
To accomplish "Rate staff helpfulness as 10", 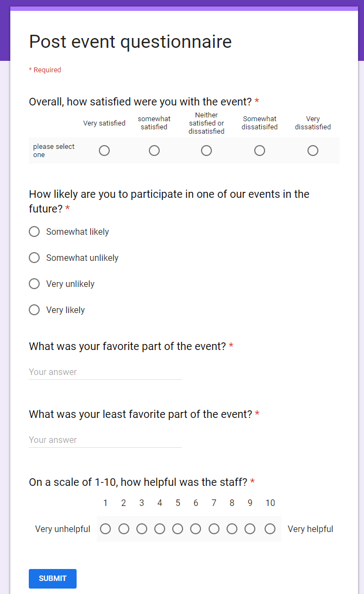I will coord(270,529).
